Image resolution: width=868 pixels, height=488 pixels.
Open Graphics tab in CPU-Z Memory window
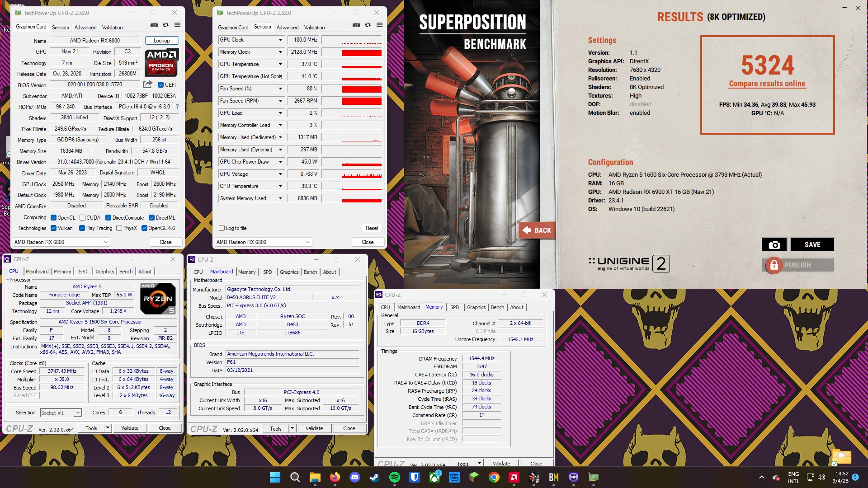pos(476,307)
